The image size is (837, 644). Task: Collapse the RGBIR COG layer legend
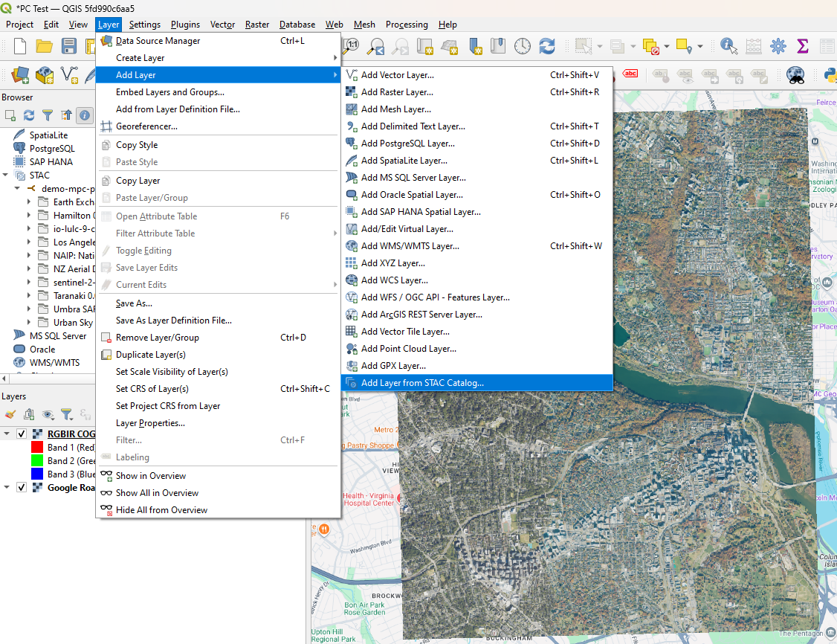click(x=7, y=434)
